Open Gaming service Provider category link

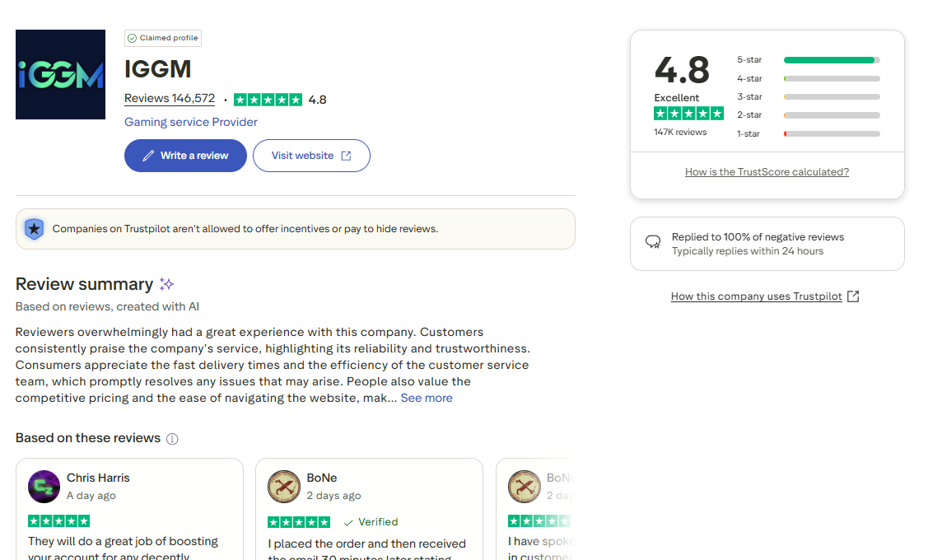191,122
